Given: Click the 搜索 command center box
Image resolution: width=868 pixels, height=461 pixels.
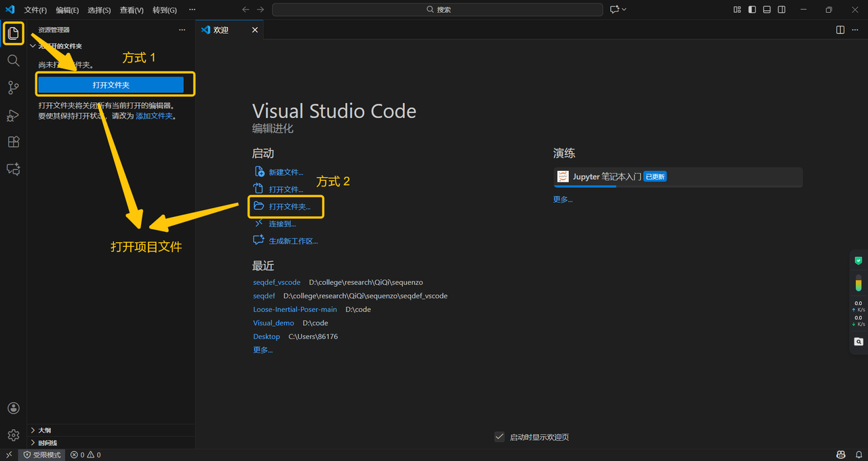Looking at the screenshot, I should tap(437, 9).
